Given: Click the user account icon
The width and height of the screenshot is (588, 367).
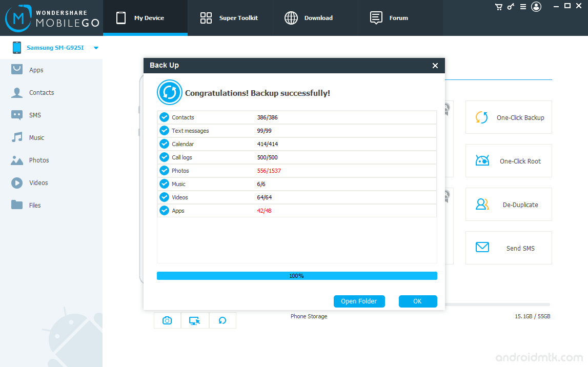Looking at the screenshot, I should [536, 7].
